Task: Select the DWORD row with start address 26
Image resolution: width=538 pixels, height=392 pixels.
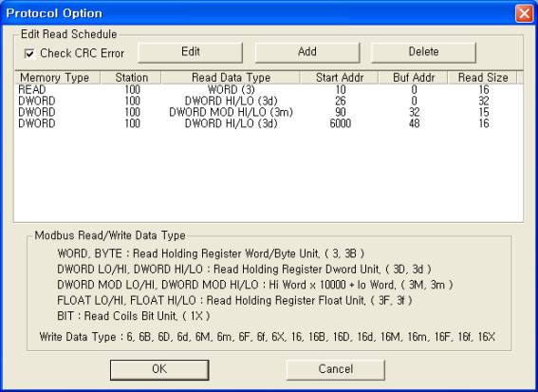Action: click(x=268, y=101)
